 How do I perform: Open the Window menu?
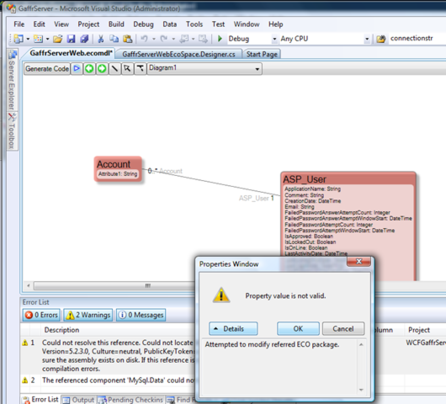click(x=246, y=24)
